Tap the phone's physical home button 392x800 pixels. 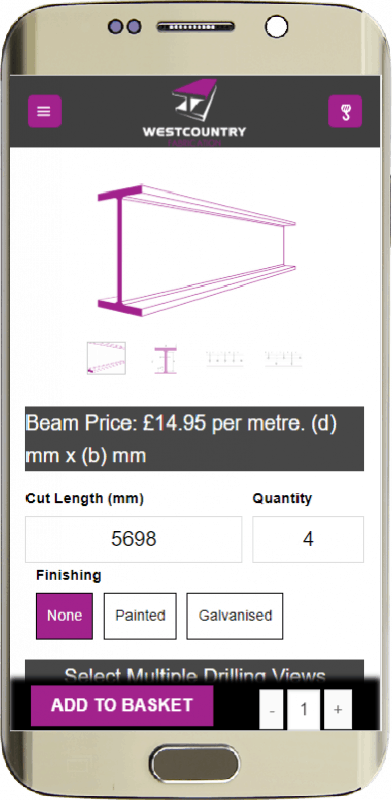[x=195, y=765]
